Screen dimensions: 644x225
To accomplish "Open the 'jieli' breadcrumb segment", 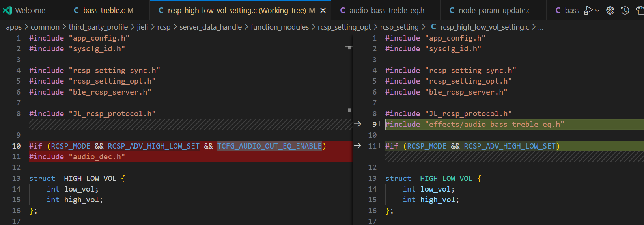I will tap(142, 27).
